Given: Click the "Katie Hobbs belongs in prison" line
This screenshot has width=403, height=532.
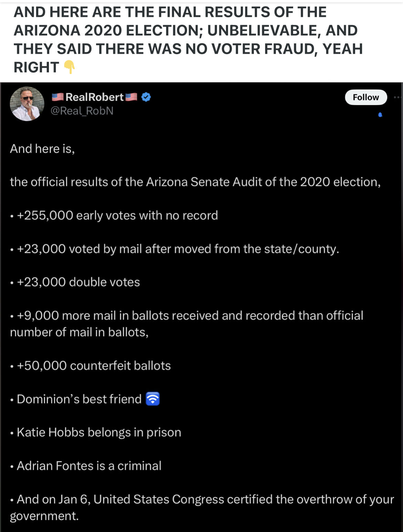Looking at the screenshot, I should [x=99, y=432].
